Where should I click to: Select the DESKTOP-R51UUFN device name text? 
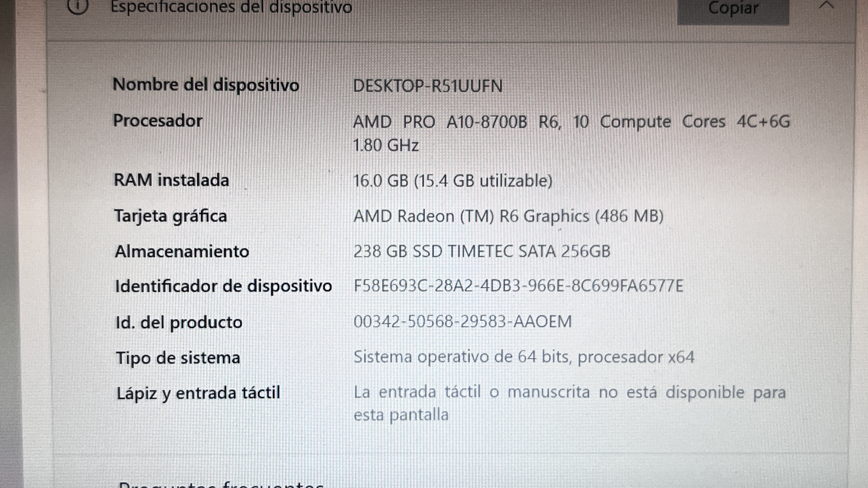point(428,86)
